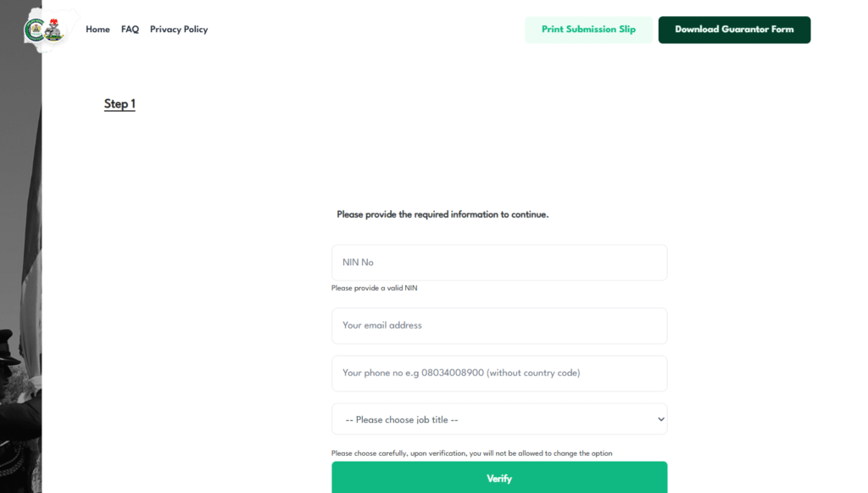Click the green circular commission seal logo
This screenshot has width=868, height=493.
click(x=36, y=30)
